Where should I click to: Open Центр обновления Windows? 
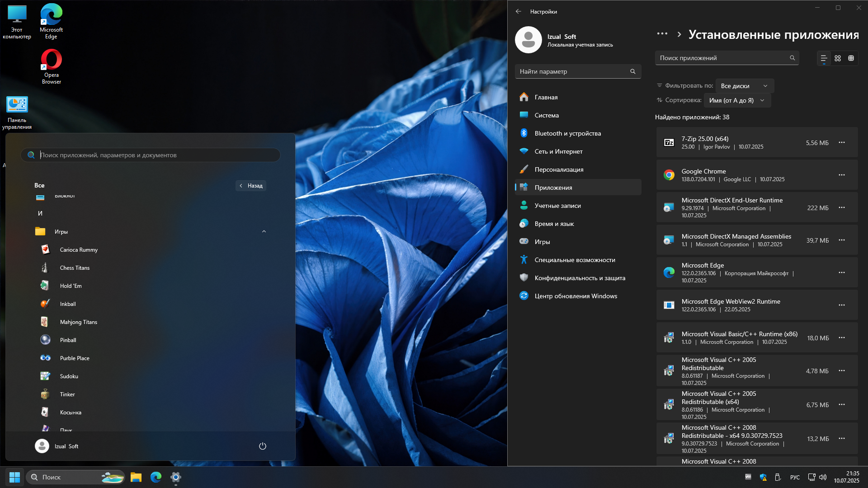pyautogui.click(x=578, y=296)
